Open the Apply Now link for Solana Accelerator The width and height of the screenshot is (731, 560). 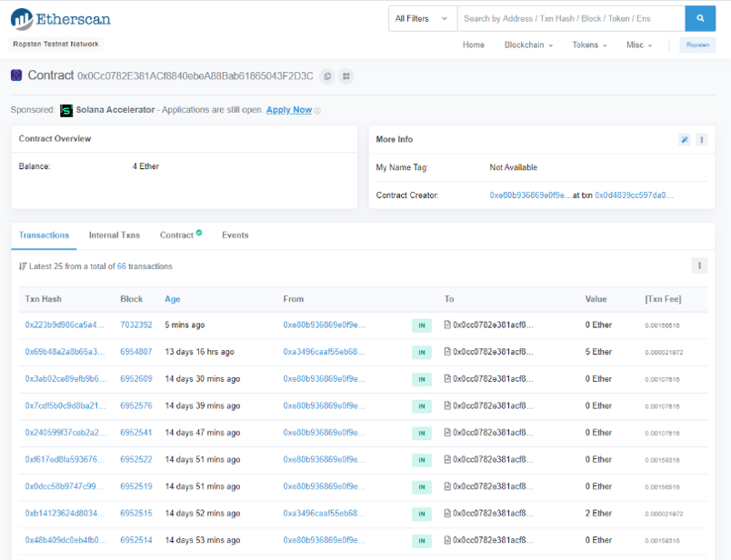coord(291,109)
